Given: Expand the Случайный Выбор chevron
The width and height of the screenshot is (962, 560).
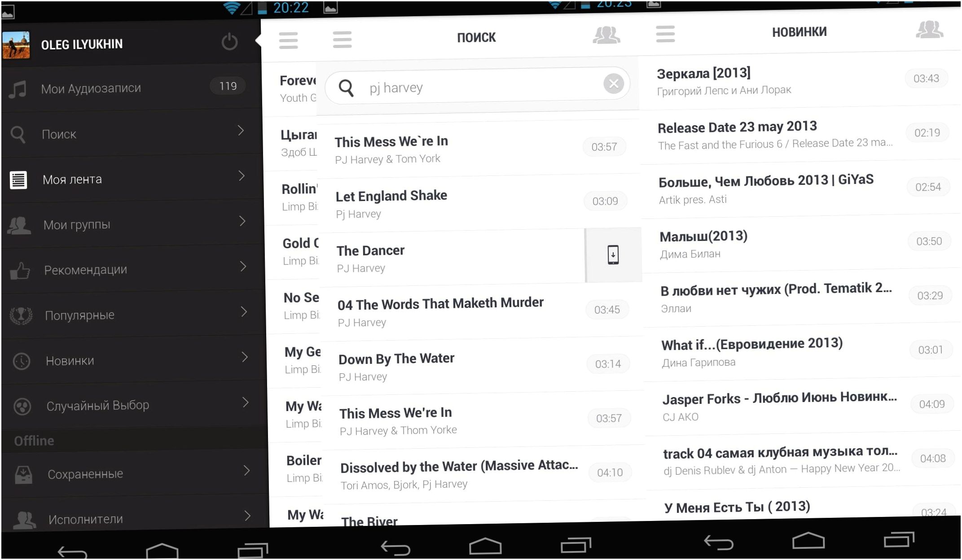Looking at the screenshot, I should pos(246,402).
